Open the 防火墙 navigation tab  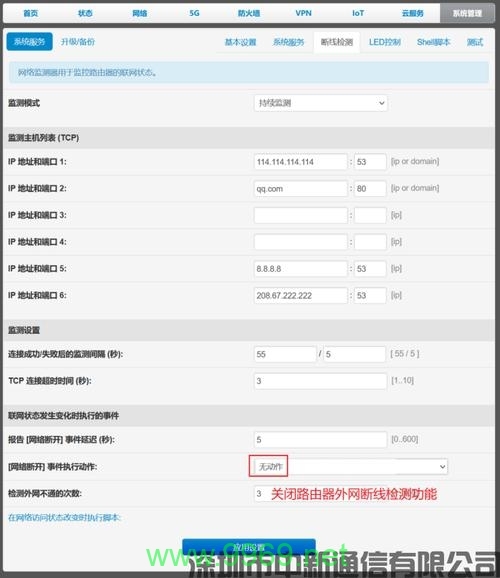249,13
